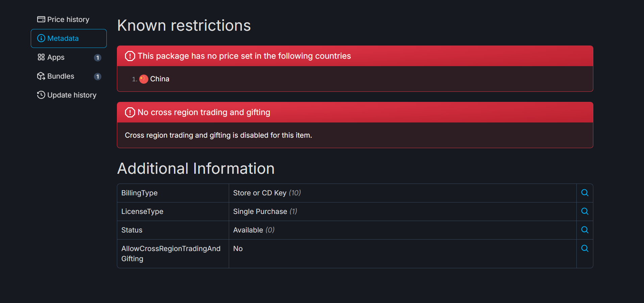Select the Metadata sidebar tab
This screenshot has width=644, height=303.
[69, 38]
